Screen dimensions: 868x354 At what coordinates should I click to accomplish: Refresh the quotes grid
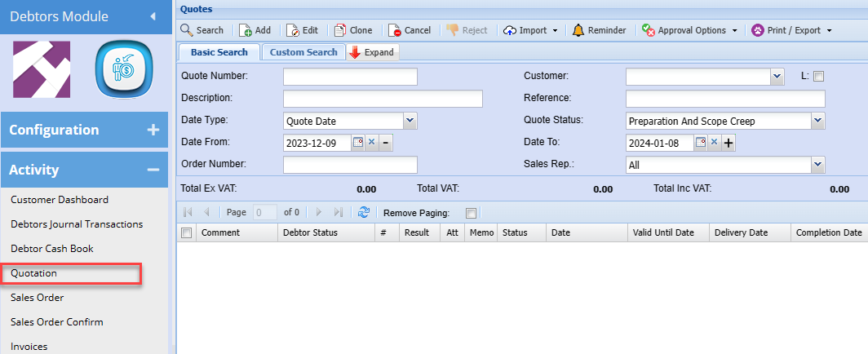(x=365, y=212)
